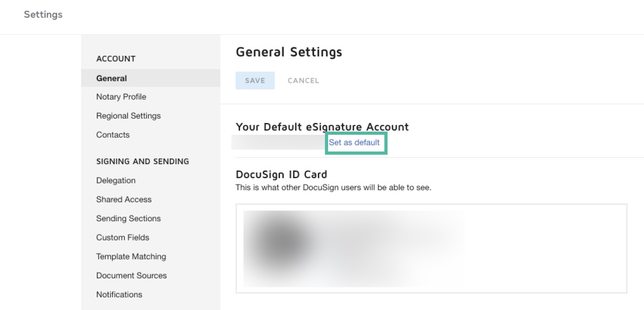Open the Notary Profile settings
This screenshot has height=310, width=644.
click(x=121, y=97)
